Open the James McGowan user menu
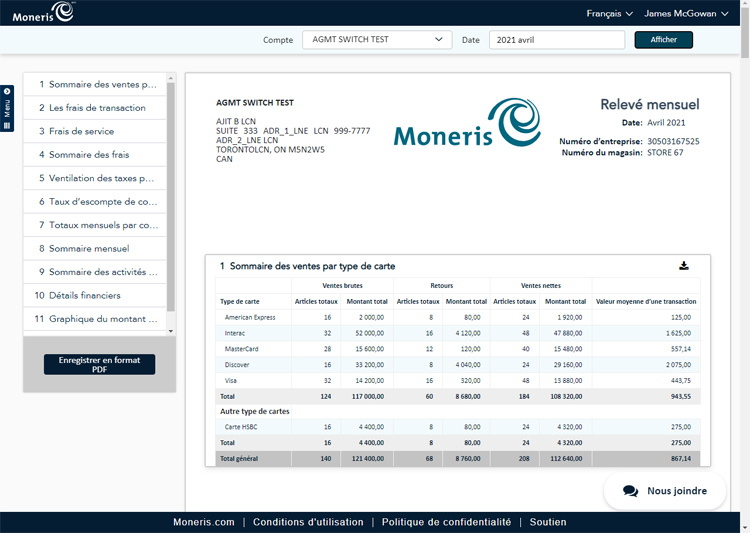 (x=686, y=13)
